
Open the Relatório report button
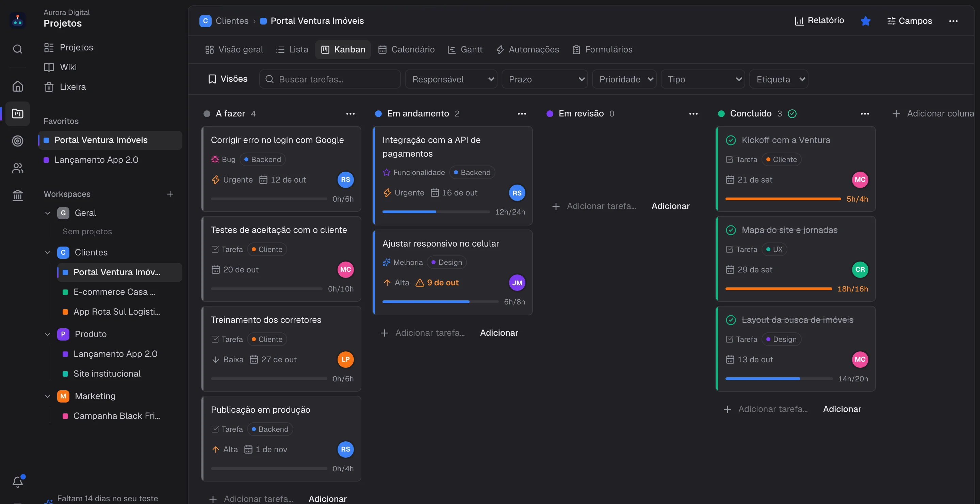(x=819, y=20)
